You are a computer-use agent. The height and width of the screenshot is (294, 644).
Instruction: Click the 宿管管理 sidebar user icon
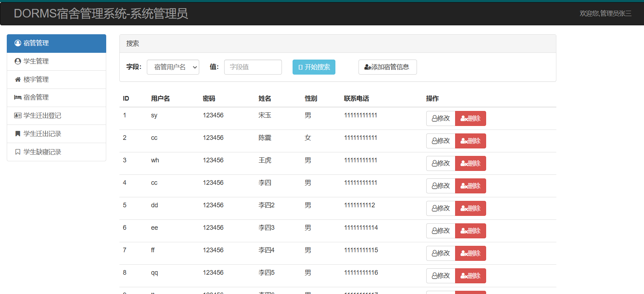coord(18,43)
